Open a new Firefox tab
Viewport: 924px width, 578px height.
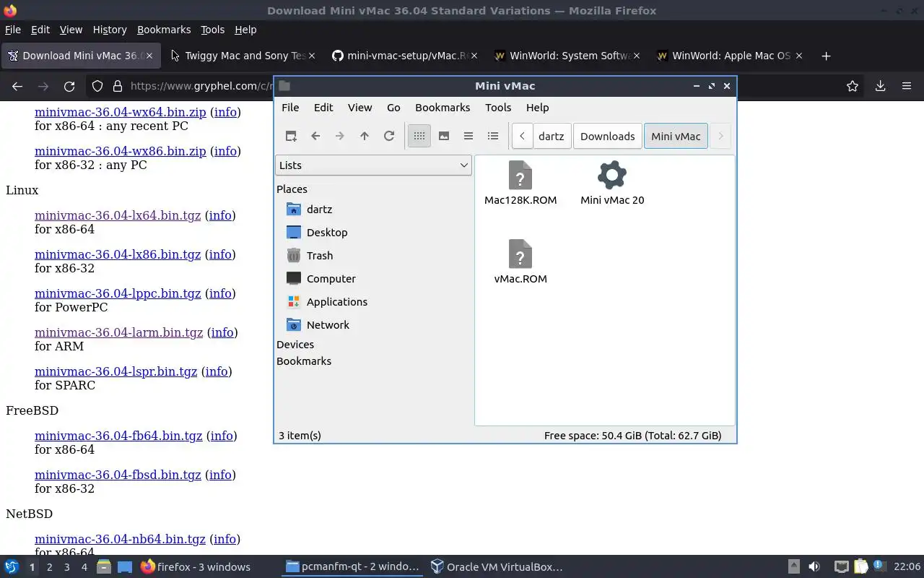point(827,56)
